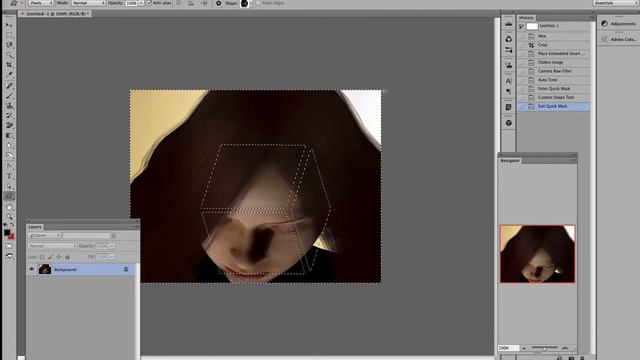Select the Zoom tool
Screen dimensions: 640x360
coord(9,217)
